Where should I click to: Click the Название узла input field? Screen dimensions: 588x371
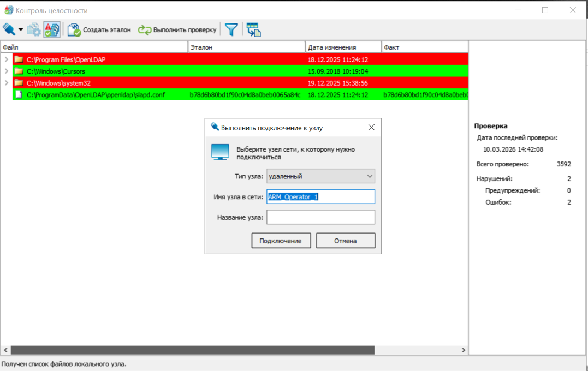click(320, 217)
